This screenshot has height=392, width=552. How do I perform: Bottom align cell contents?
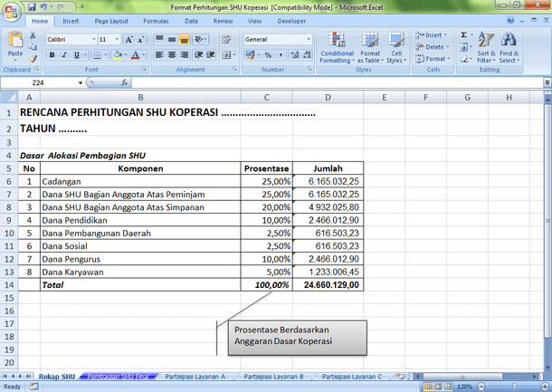[184, 40]
